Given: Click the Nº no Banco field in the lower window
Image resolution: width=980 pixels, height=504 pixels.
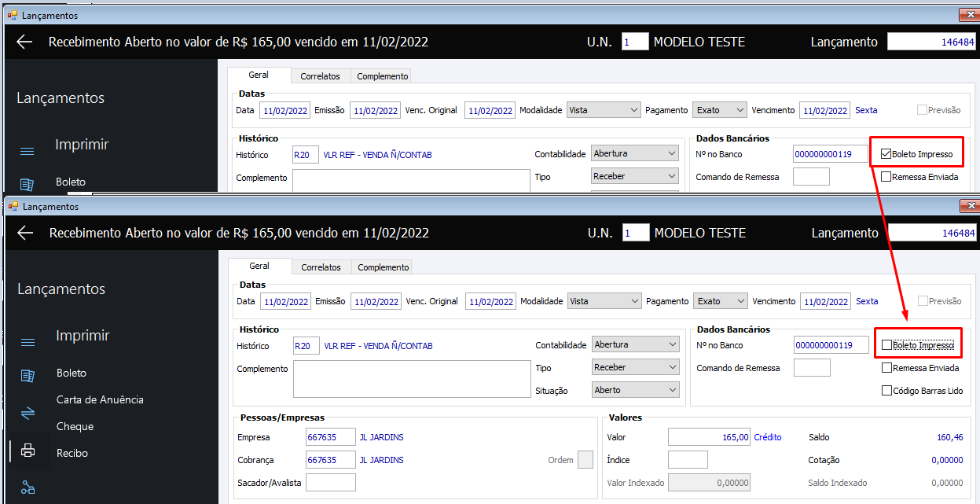Looking at the screenshot, I should [831, 345].
